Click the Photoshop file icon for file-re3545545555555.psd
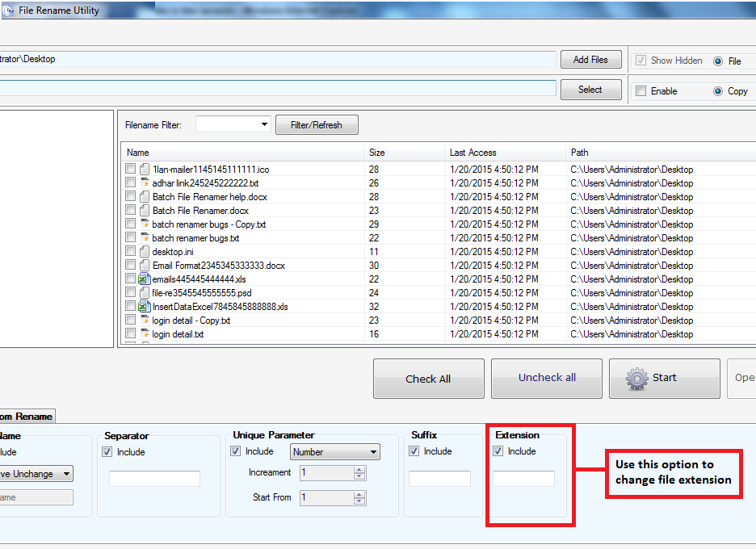Image resolution: width=756 pixels, height=549 pixels. pos(144,292)
